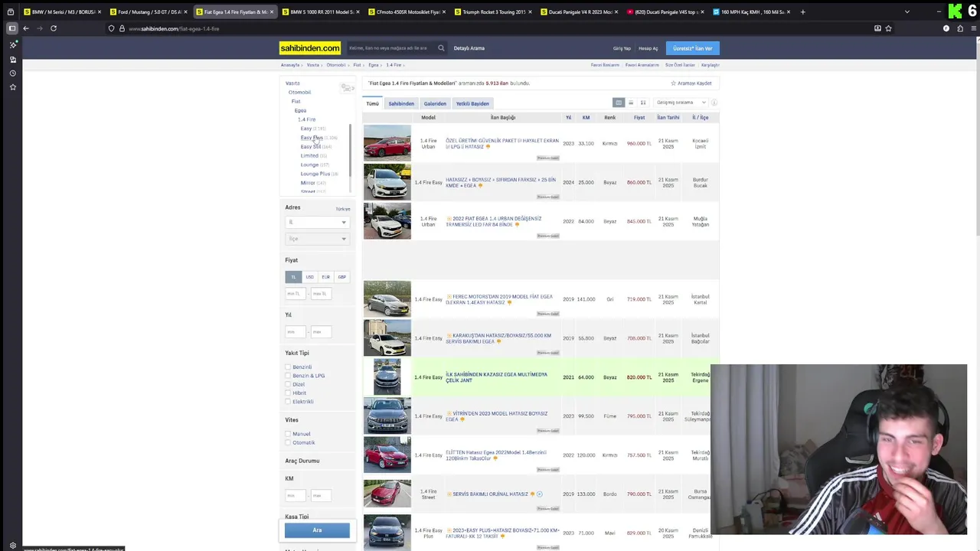Select Easy Plus in category tree
980x551 pixels.
pyautogui.click(x=312, y=138)
